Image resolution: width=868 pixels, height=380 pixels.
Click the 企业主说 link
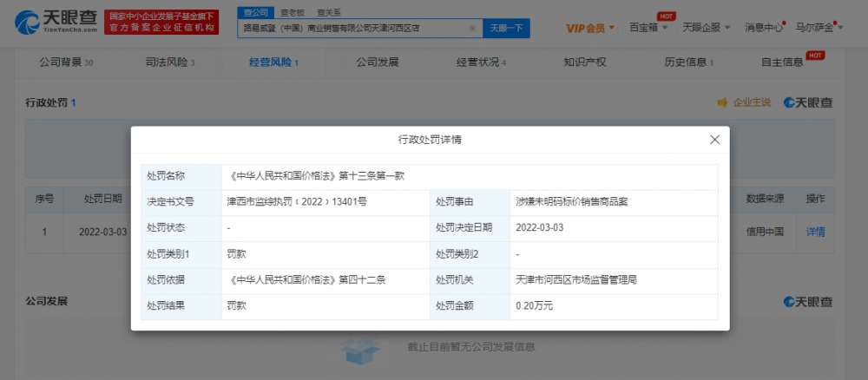click(x=752, y=102)
